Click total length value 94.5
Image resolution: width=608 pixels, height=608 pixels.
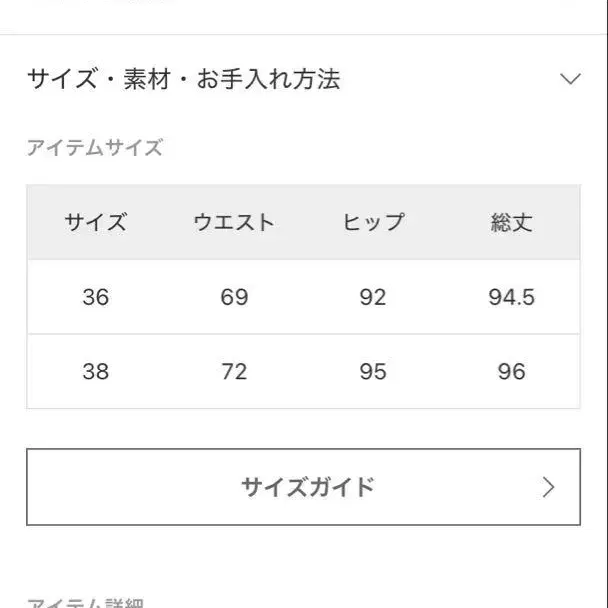[x=511, y=297]
